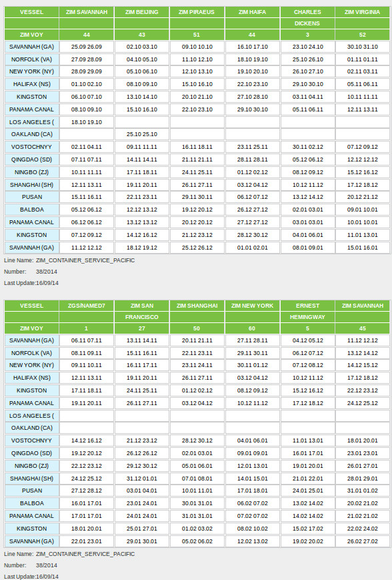This screenshot has width=392, height=580.
Task: Click the ERNEST HEMINGWAY vessel header
Action: tap(307, 312)
